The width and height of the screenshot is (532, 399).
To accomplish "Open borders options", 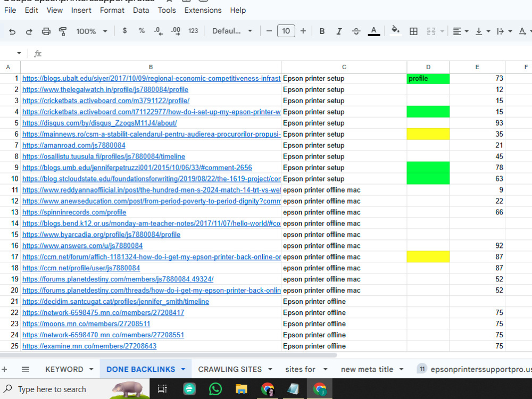I will click(x=413, y=31).
